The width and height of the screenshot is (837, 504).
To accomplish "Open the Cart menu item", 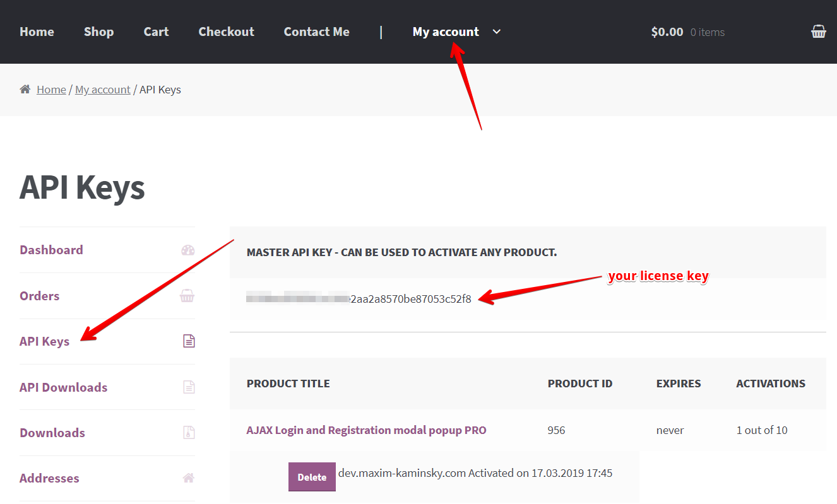I will 156,32.
